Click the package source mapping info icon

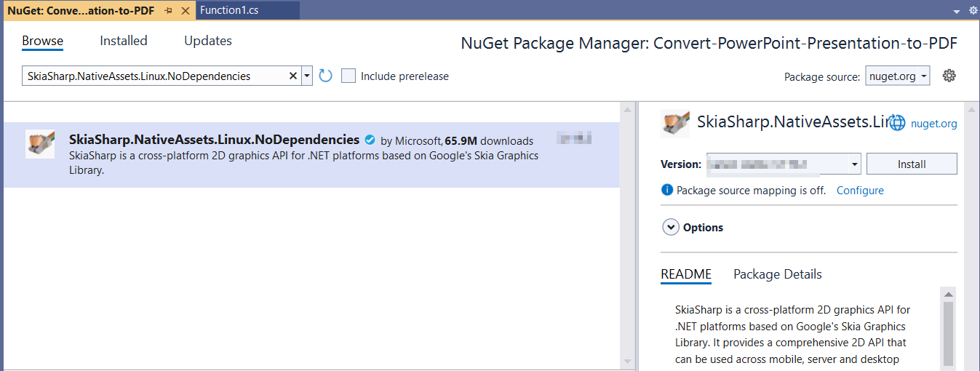[x=666, y=191]
